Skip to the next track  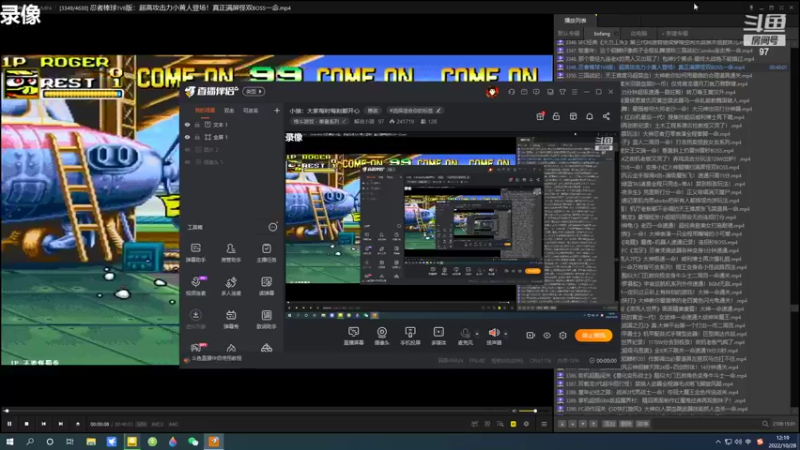[61, 424]
